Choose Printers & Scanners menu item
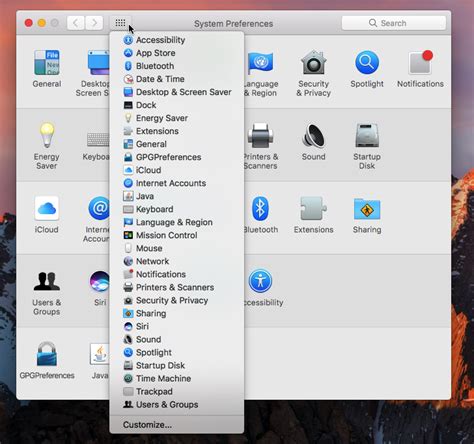474x444 pixels. 177,287
